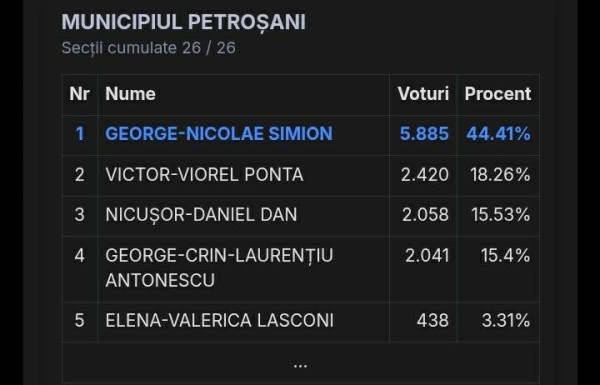Screen dimensions: 600x385
Task: Click Dan's 2.058 votes cell
Action: [x=425, y=215]
